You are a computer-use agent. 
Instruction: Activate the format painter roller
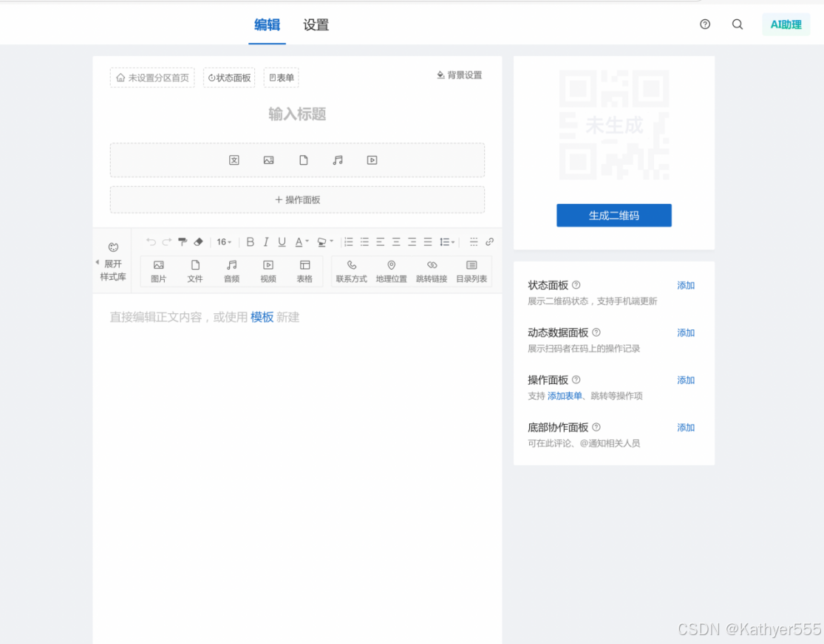pyautogui.click(x=183, y=241)
